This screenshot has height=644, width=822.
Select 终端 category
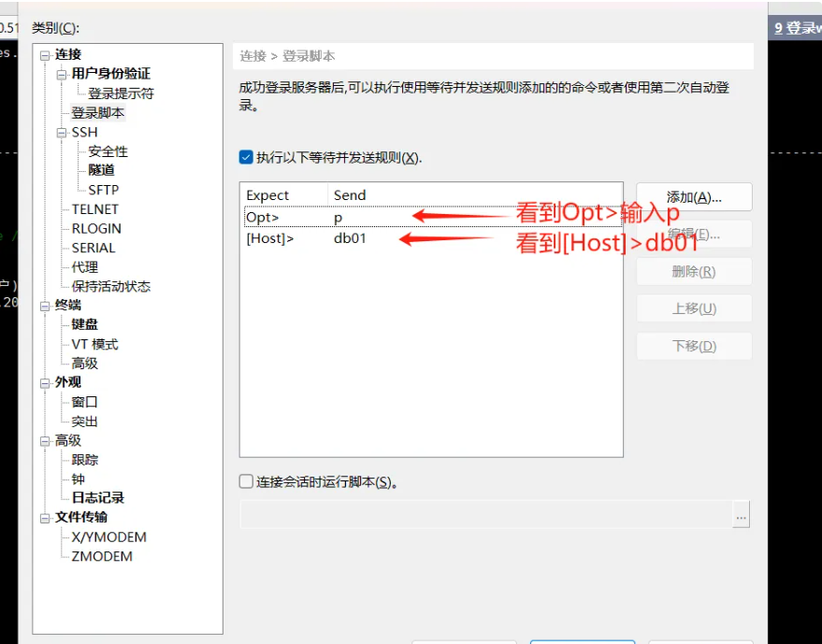pos(68,306)
